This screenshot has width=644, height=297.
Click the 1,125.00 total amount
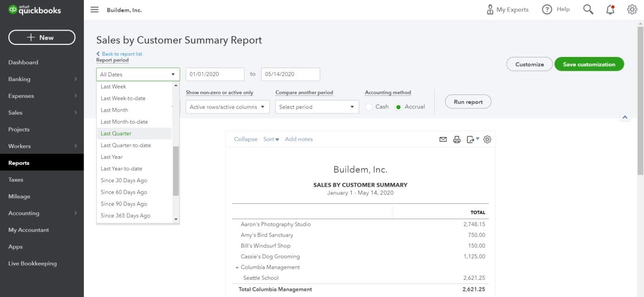pyautogui.click(x=474, y=257)
